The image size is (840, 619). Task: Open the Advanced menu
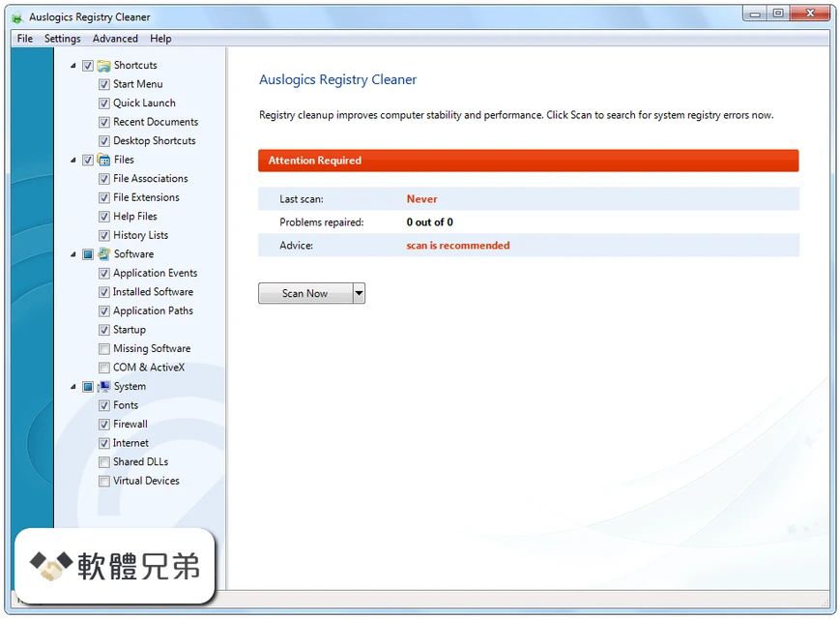pyautogui.click(x=115, y=39)
